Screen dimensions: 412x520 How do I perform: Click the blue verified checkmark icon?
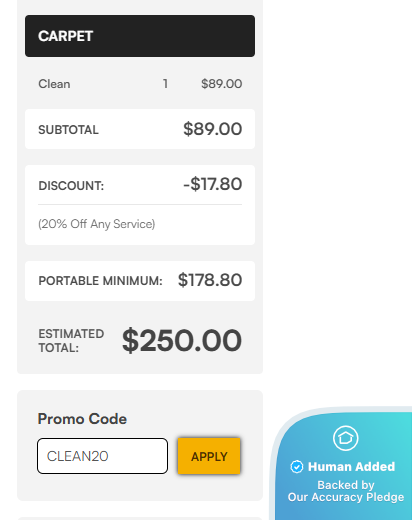[297, 467]
